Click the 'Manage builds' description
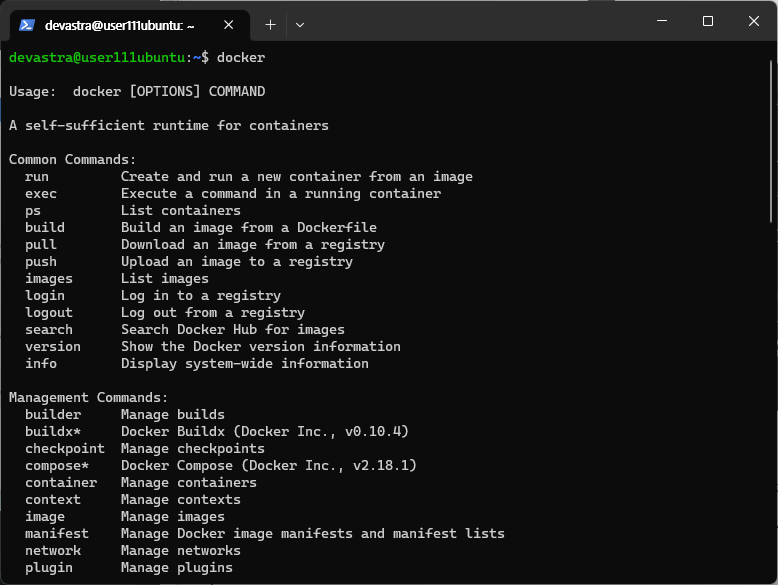This screenshot has width=778, height=585. tap(173, 414)
